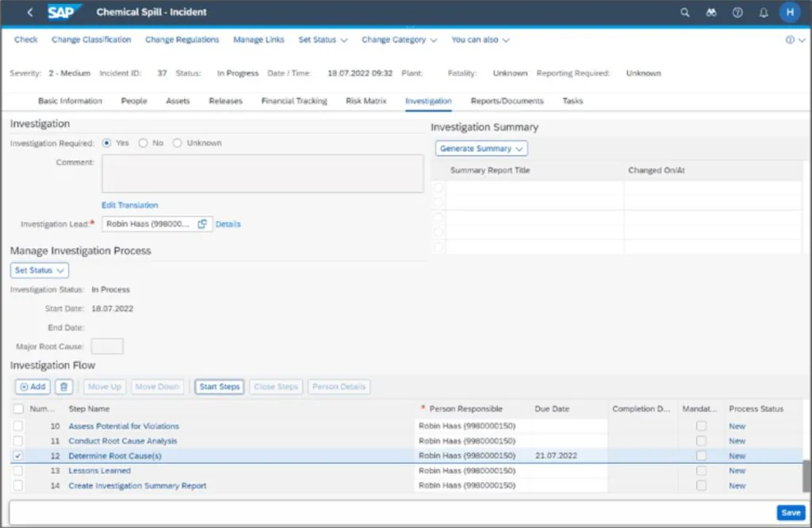Open Generate Summary dropdown
Viewport: 812px width, 528px height.
coord(481,148)
